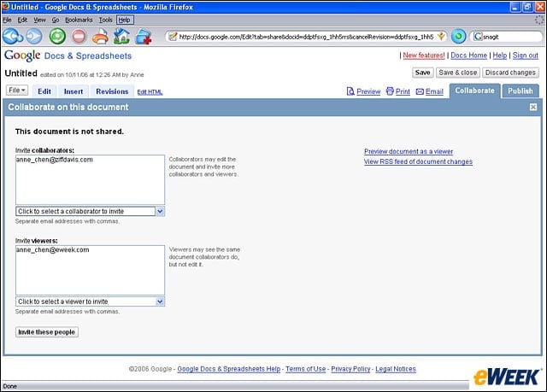
Task: Click the Email link
Action: click(x=434, y=91)
